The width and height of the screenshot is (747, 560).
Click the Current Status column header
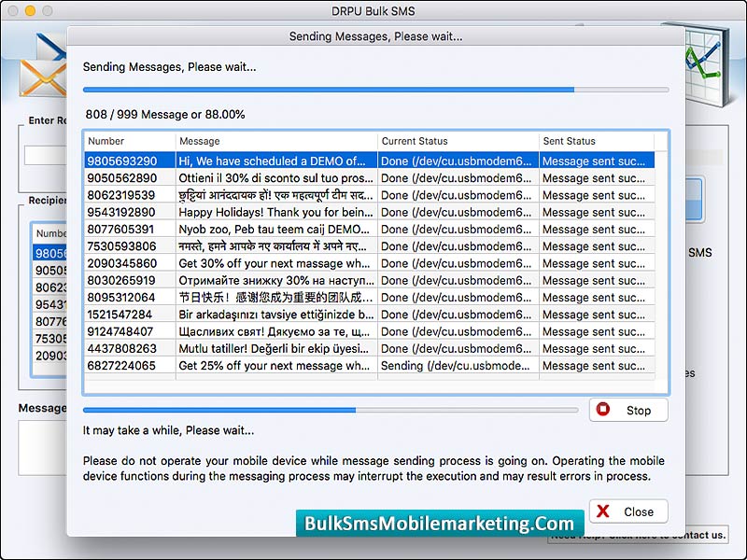[x=458, y=141]
